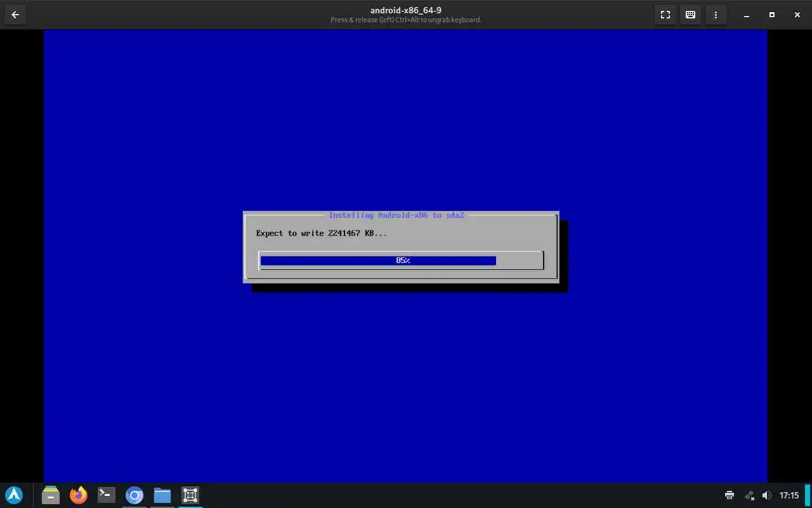This screenshot has width=812, height=508.
Task: Close the android-x86_64-9 window
Action: (x=797, y=15)
